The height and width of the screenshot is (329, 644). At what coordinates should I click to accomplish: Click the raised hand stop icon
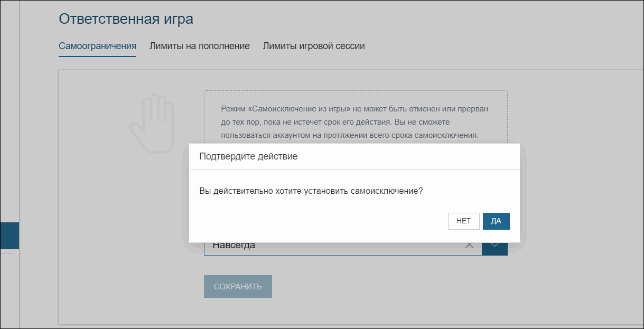coord(151,123)
